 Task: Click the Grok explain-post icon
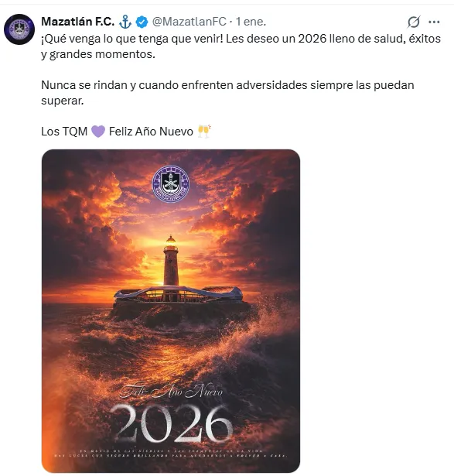[x=414, y=22]
